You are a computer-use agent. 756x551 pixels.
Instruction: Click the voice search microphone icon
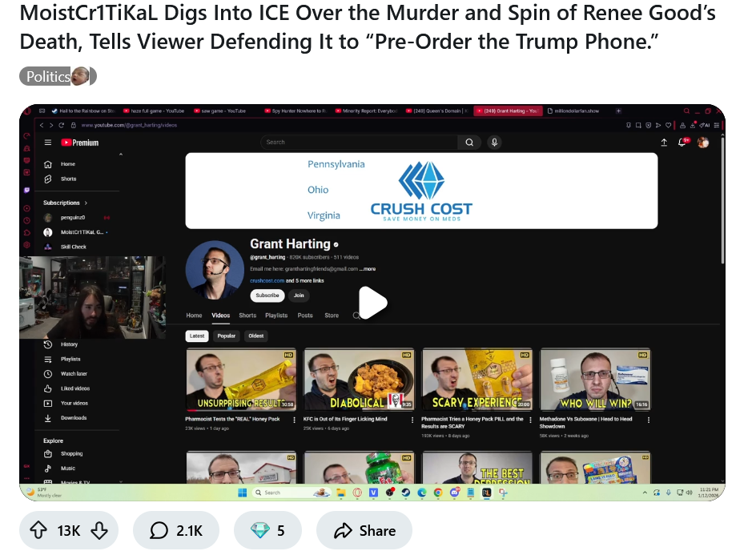coord(494,143)
